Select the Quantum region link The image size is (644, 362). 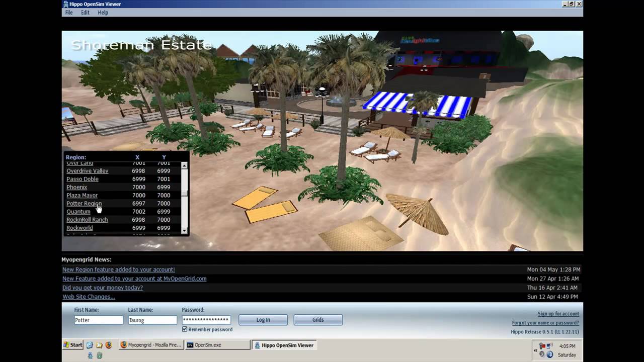(78, 212)
